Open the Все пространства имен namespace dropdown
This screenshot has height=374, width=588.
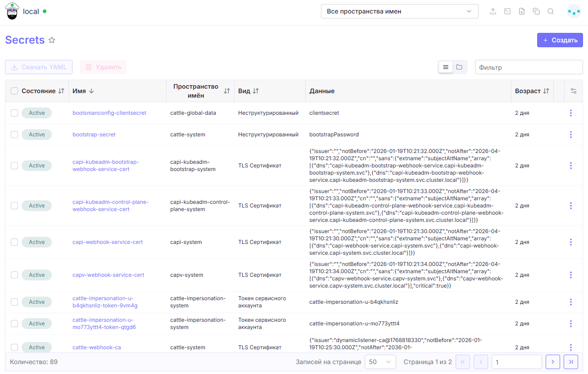point(400,11)
